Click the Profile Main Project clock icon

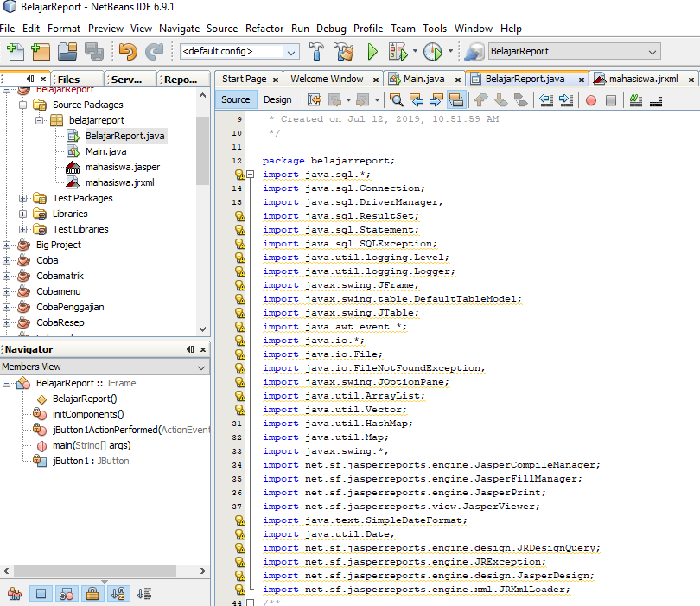tap(433, 52)
